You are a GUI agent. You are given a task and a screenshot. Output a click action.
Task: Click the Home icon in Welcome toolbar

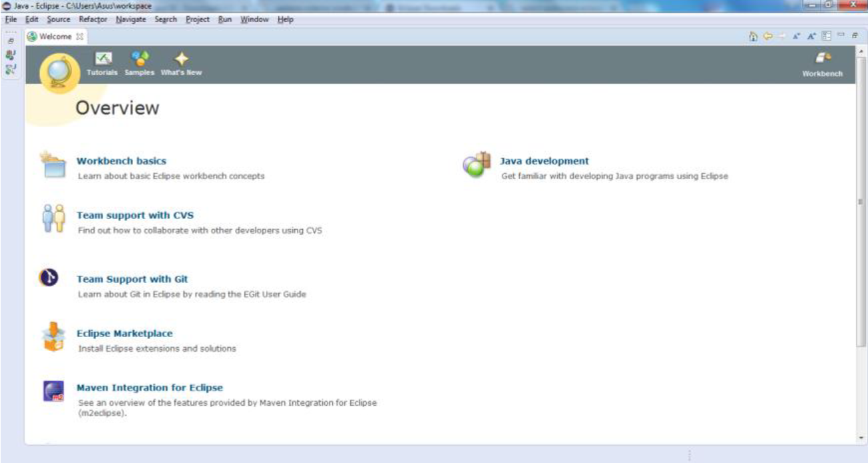(754, 37)
